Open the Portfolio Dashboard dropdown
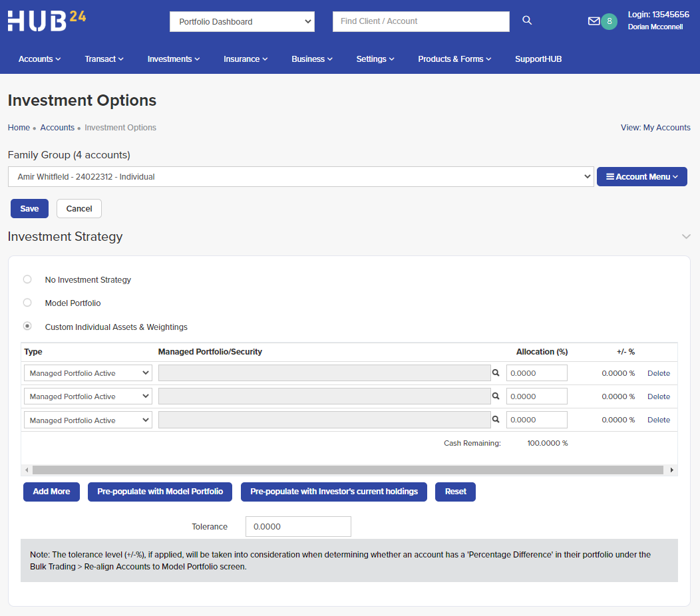This screenshot has height=616, width=700. [242, 21]
